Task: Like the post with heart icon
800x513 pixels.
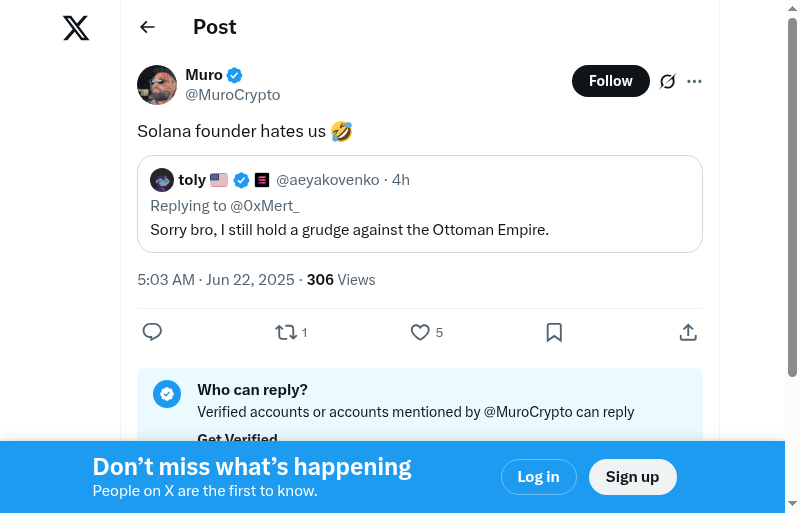Action: [x=420, y=332]
